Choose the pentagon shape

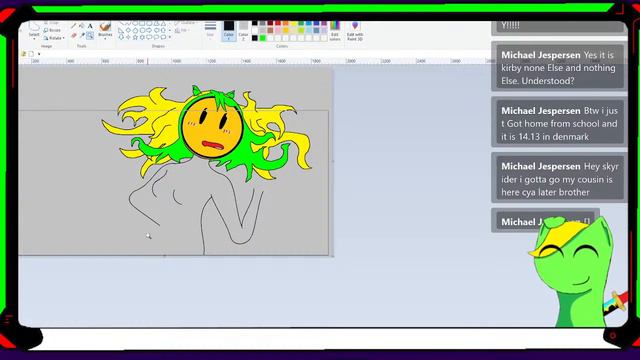135,30
